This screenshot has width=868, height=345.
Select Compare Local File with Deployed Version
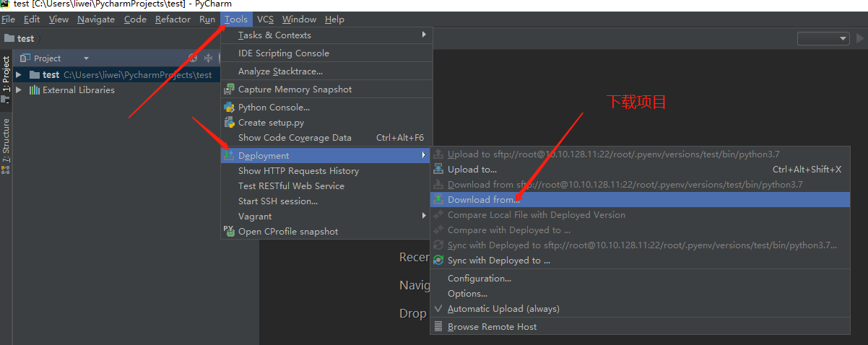[x=640, y=214]
